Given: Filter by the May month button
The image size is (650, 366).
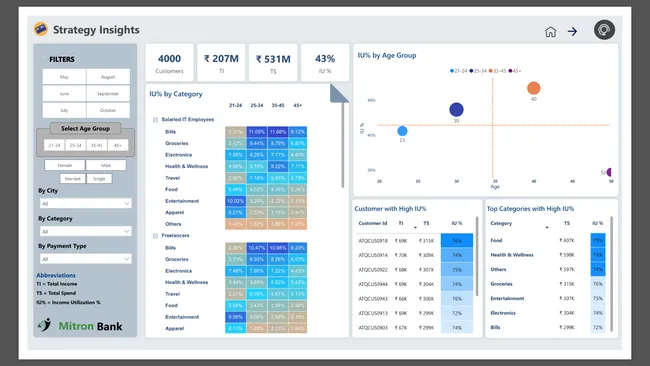Looking at the screenshot, I should coord(64,77).
